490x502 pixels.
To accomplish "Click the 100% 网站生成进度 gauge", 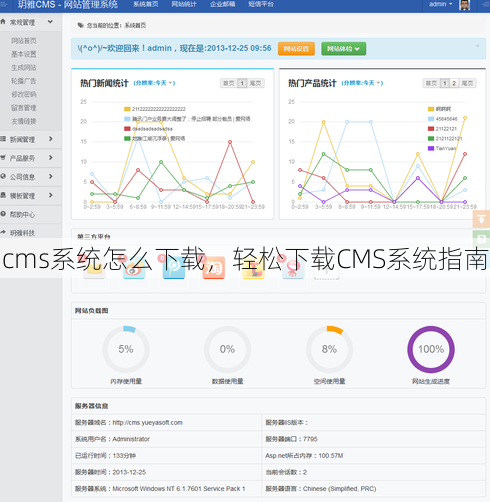I will click(431, 349).
